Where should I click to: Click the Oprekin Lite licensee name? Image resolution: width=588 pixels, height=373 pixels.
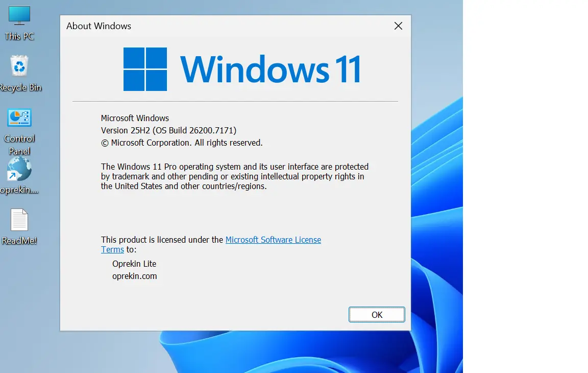134,264
